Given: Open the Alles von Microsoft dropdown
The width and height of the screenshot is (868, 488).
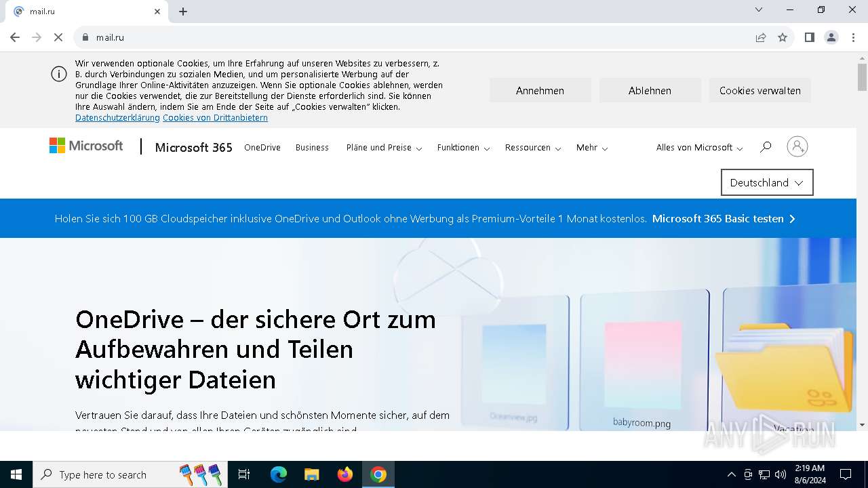Looking at the screenshot, I should [699, 148].
